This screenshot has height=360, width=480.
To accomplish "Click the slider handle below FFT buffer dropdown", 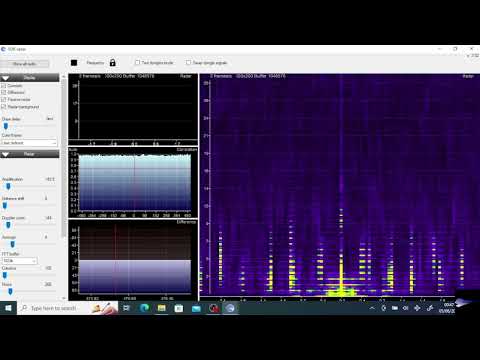I will coord(5,275).
